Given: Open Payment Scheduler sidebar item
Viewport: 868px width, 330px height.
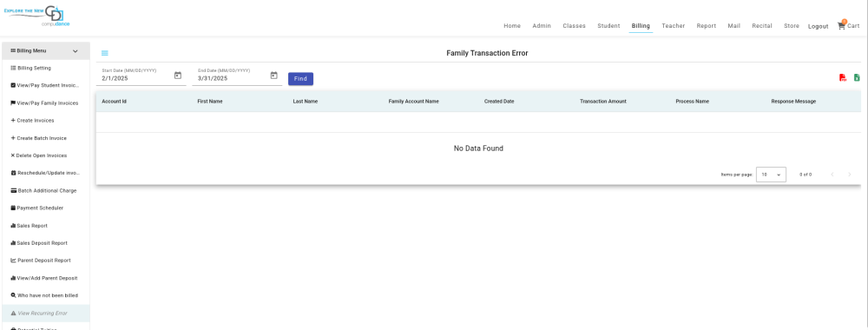Looking at the screenshot, I should pos(46,208).
